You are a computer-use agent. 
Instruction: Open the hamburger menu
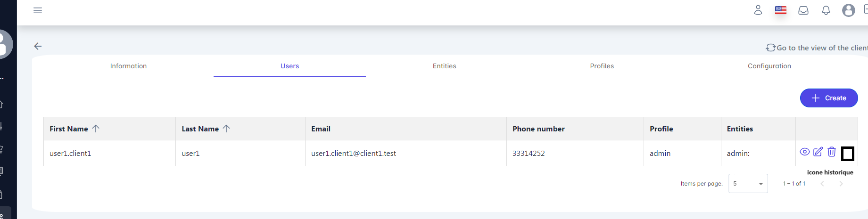pos(38,10)
